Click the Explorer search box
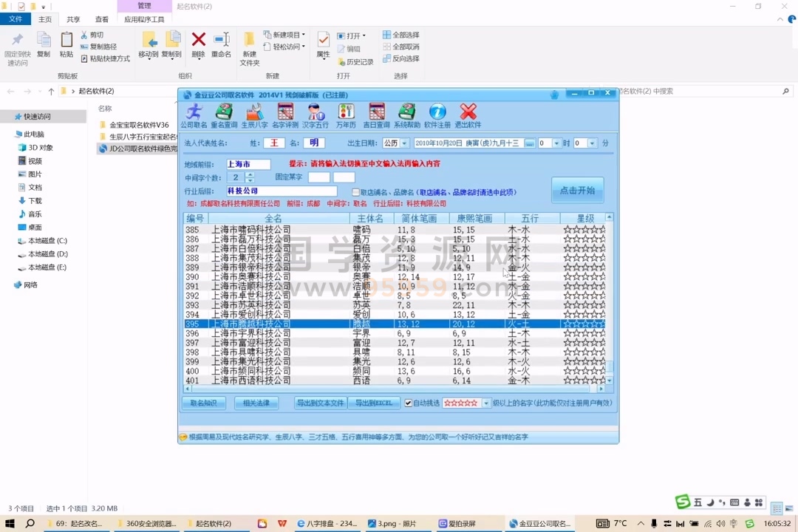798x532 pixels. 704,91
